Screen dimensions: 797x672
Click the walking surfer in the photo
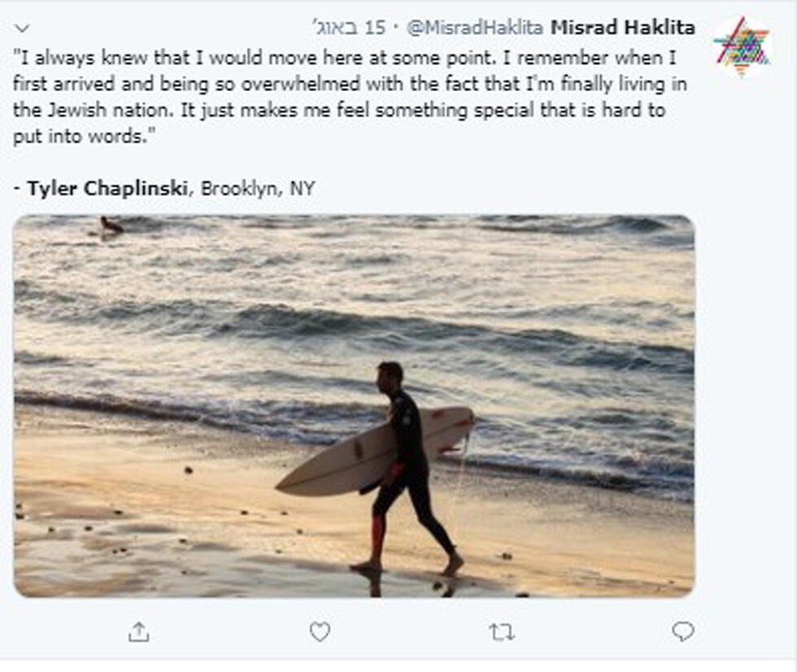[407, 456]
